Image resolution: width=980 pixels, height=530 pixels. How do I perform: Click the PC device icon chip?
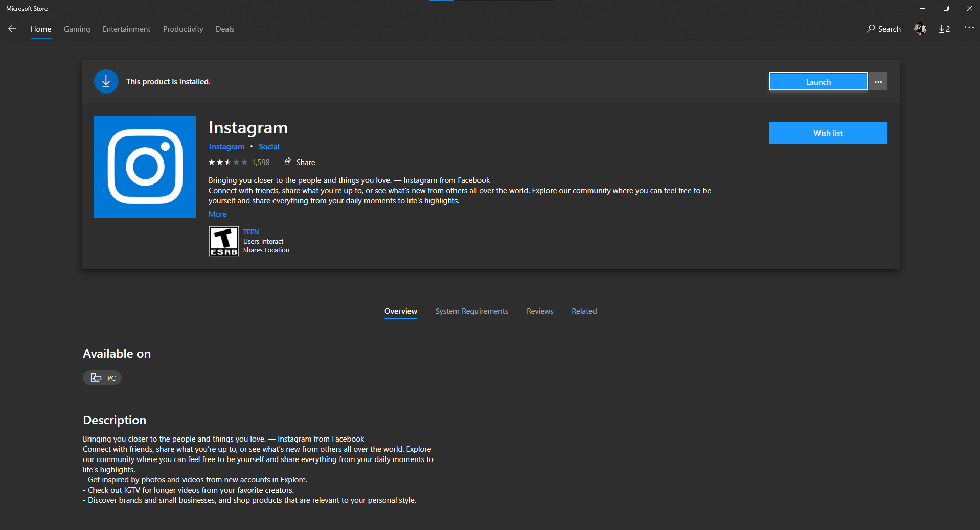102,378
